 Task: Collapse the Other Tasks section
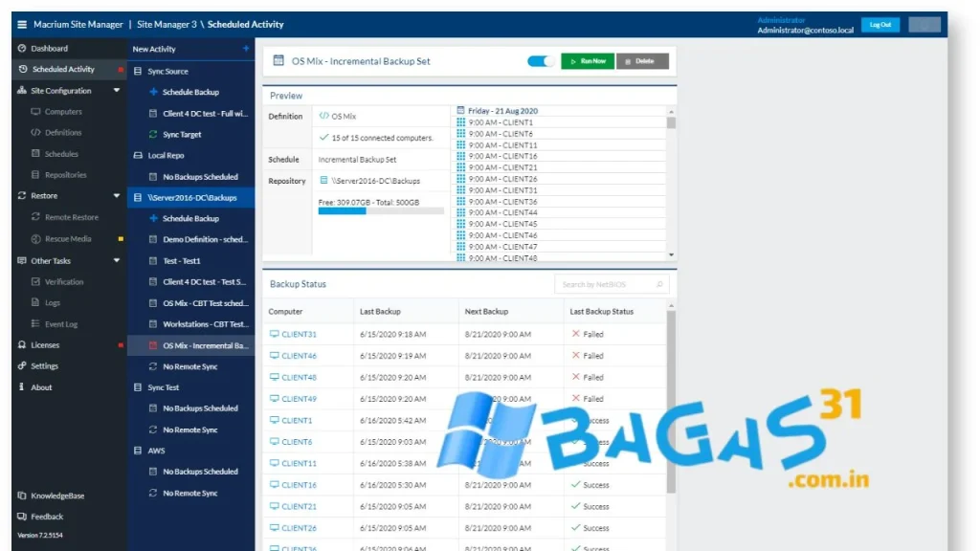(x=117, y=261)
